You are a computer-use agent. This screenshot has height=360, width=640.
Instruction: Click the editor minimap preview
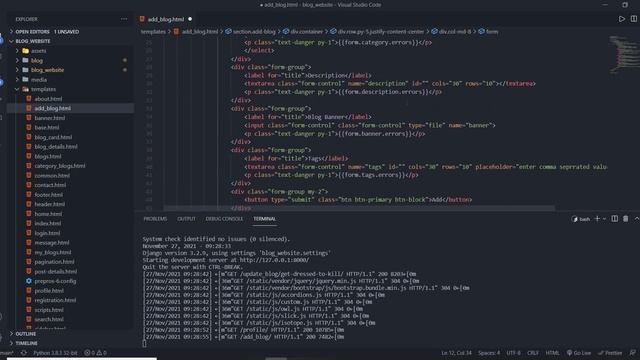[x=623, y=55]
